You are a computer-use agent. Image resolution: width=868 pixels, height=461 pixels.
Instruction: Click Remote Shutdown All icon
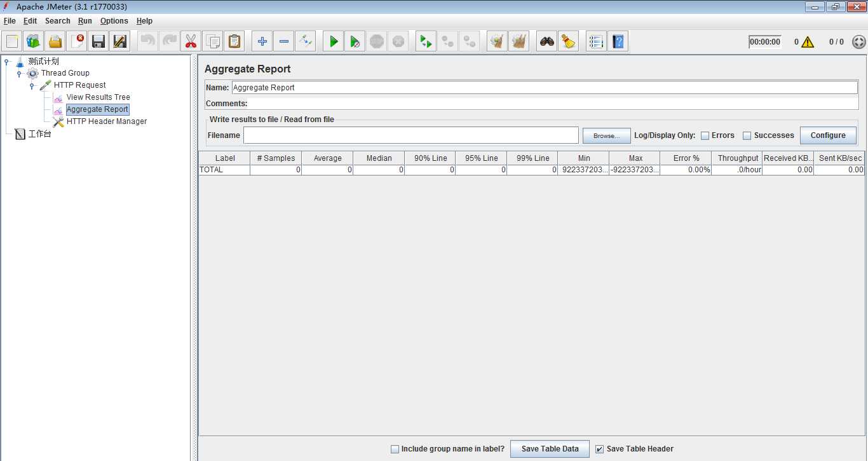coord(470,42)
